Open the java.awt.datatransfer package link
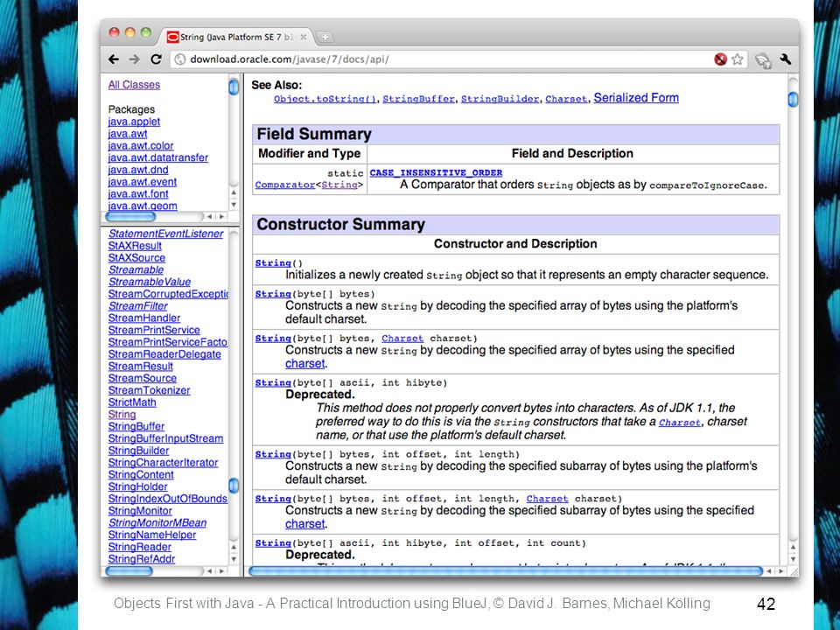 coord(158,157)
